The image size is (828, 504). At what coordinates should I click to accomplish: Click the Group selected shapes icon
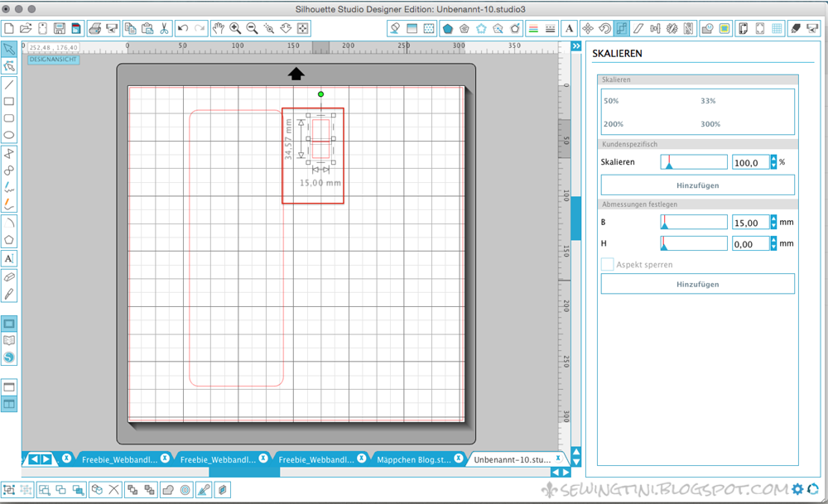click(9, 490)
